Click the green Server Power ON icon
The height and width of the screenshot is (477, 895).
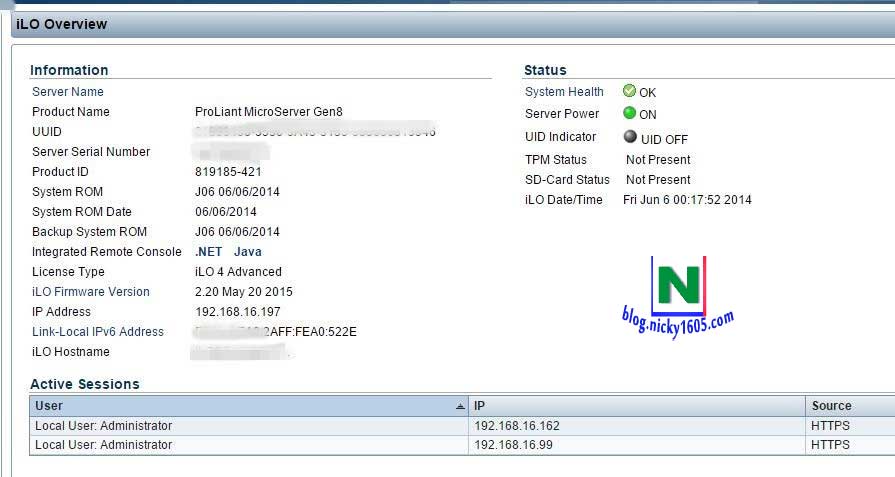pos(630,113)
